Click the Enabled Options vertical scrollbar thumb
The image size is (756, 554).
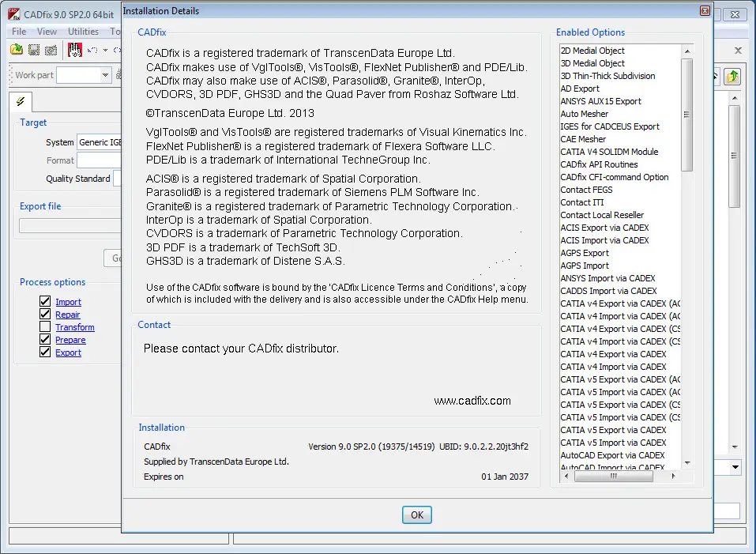[686, 115]
